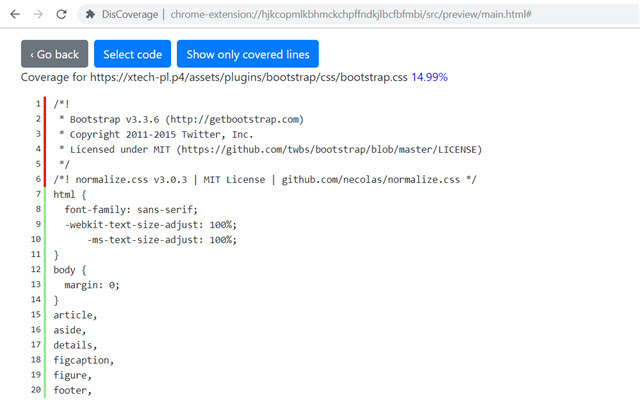This screenshot has width=640, height=400.
Task: Click the 'article,' line
Action: (x=75, y=315)
